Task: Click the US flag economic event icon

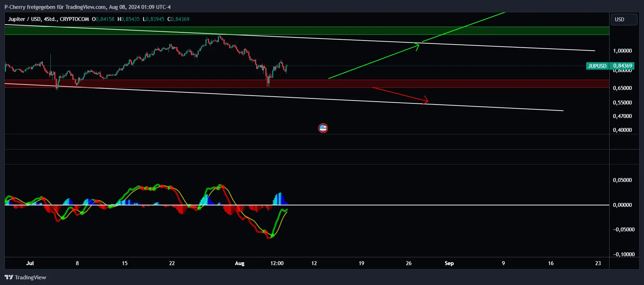Action: pyautogui.click(x=323, y=128)
